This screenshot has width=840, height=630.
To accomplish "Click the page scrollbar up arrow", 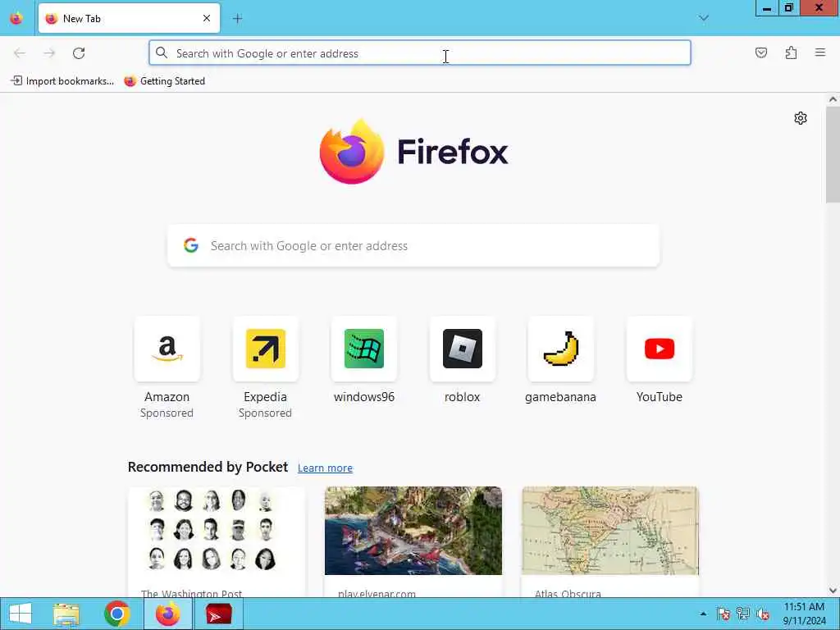I will (x=833, y=99).
